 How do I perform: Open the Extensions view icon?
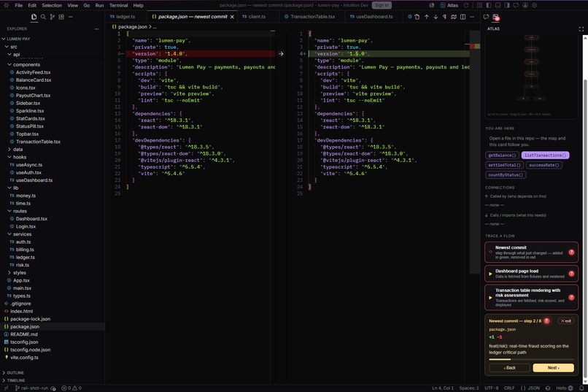[61, 17]
